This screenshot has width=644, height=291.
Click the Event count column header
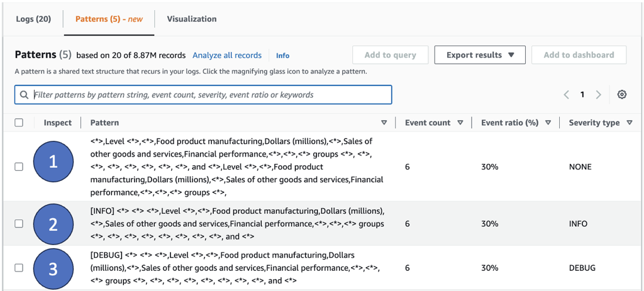[x=428, y=123]
